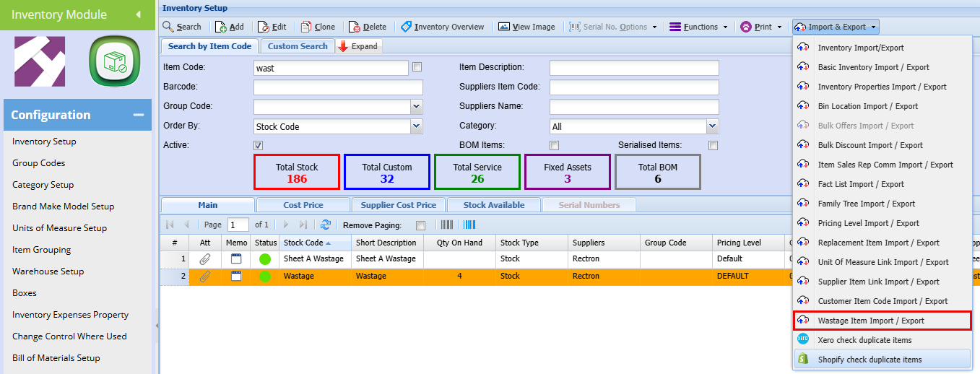The image size is (980, 374).
Task: Click the first page navigation icon
Action: pos(170,225)
